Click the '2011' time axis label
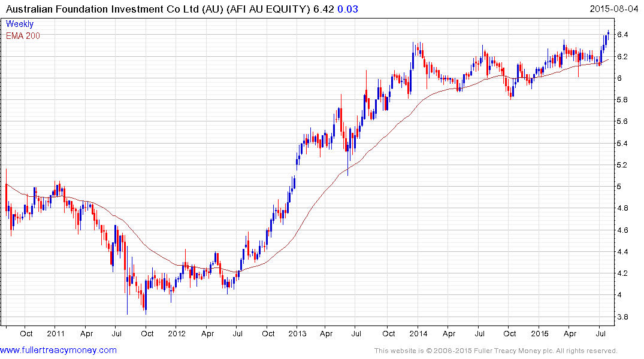 pos(56,333)
